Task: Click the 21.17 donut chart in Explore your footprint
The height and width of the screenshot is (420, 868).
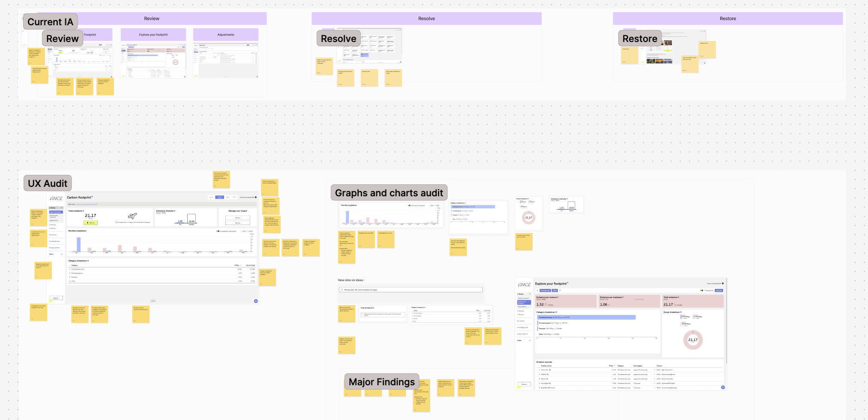Action: point(693,340)
